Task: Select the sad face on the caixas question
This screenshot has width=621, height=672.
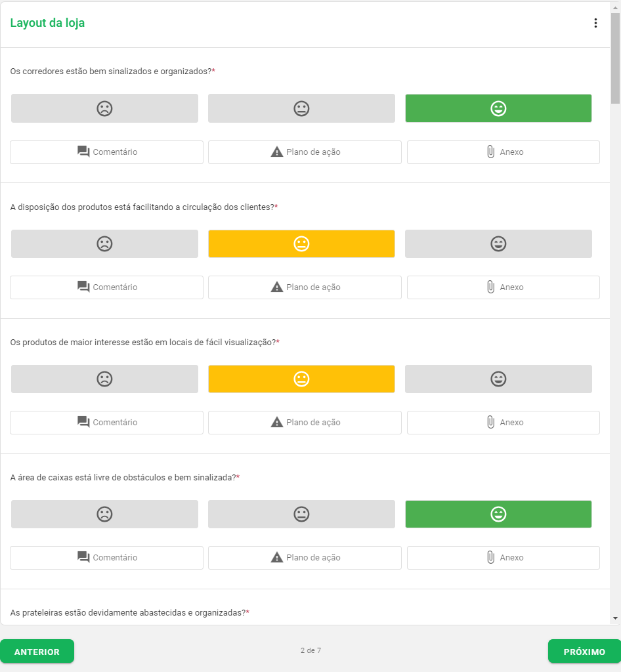Action: point(104,514)
